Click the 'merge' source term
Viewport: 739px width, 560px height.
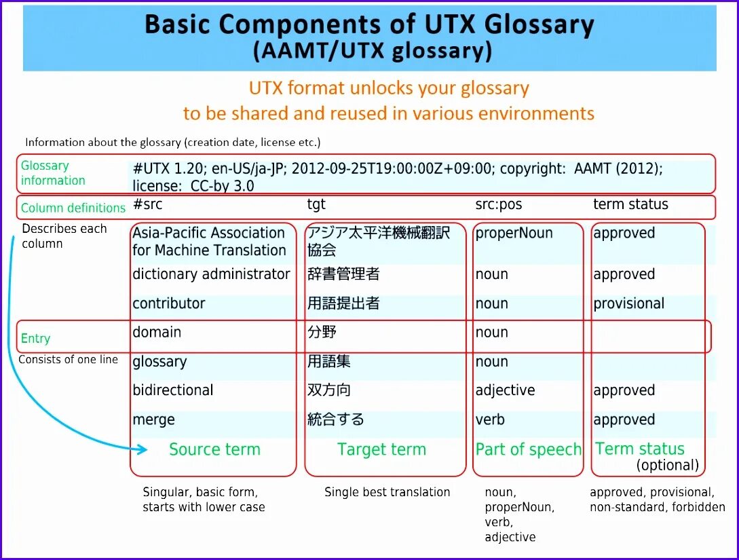click(153, 420)
